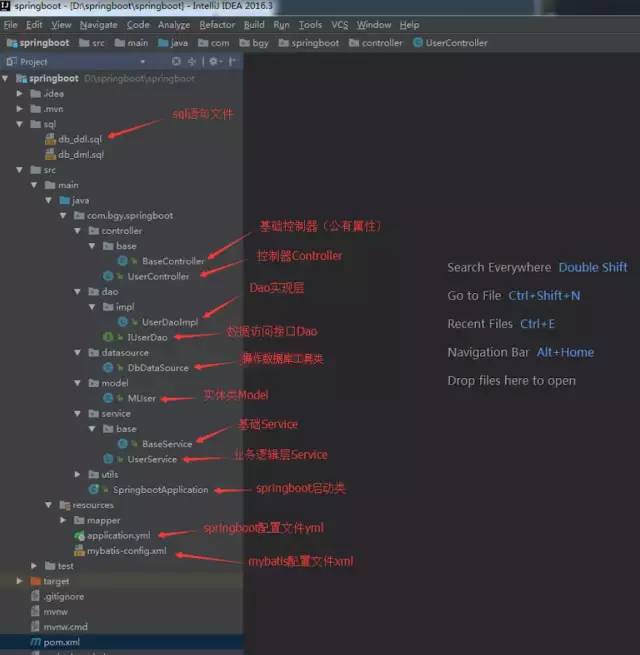The image size is (640, 655).
Task: Click the mvnw file icon
Action: point(36,611)
